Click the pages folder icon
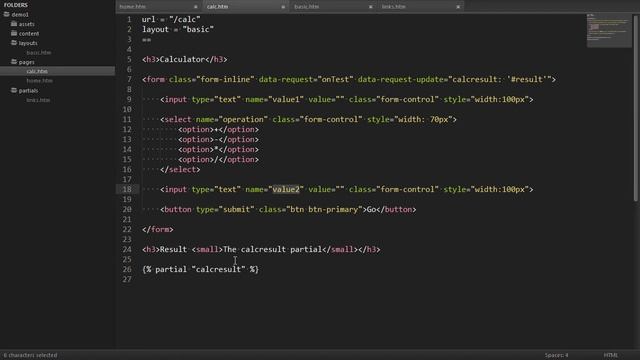 pyautogui.click(x=14, y=62)
